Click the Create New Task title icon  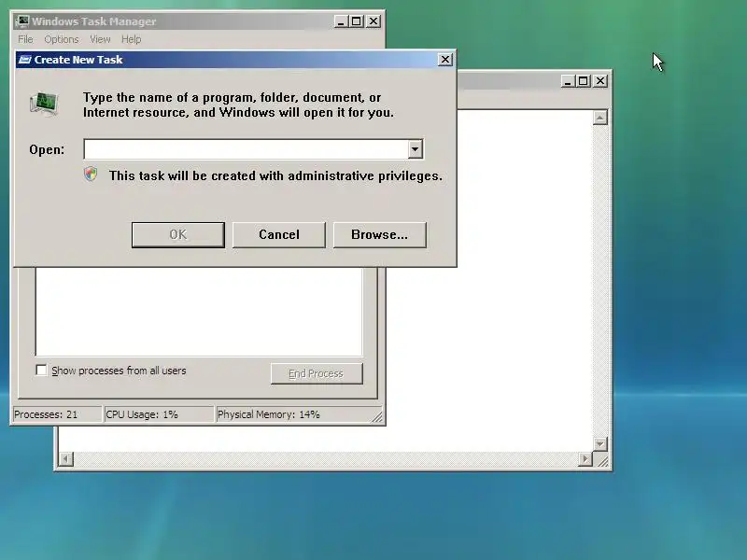point(24,60)
